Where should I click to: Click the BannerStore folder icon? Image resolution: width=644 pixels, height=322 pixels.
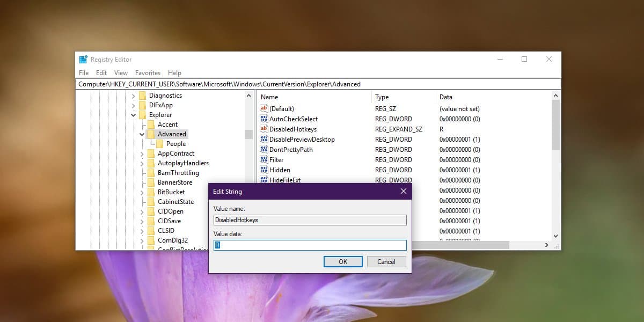point(151,182)
